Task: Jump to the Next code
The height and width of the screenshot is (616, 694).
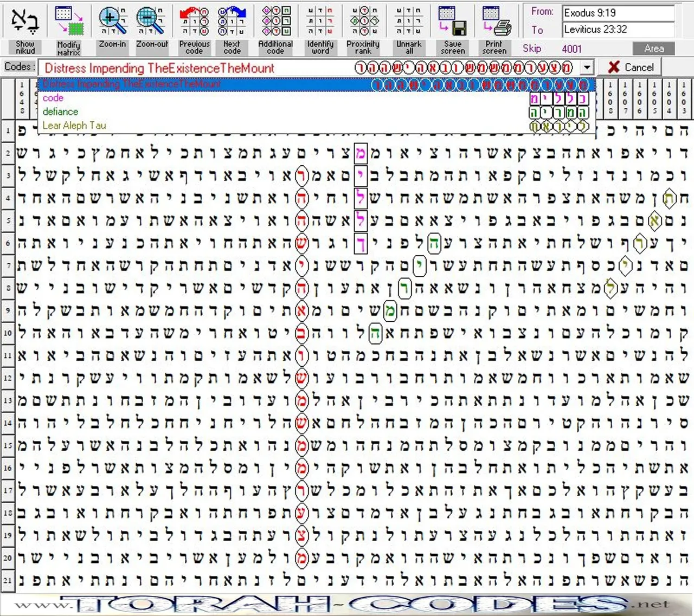Action: tap(232, 22)
